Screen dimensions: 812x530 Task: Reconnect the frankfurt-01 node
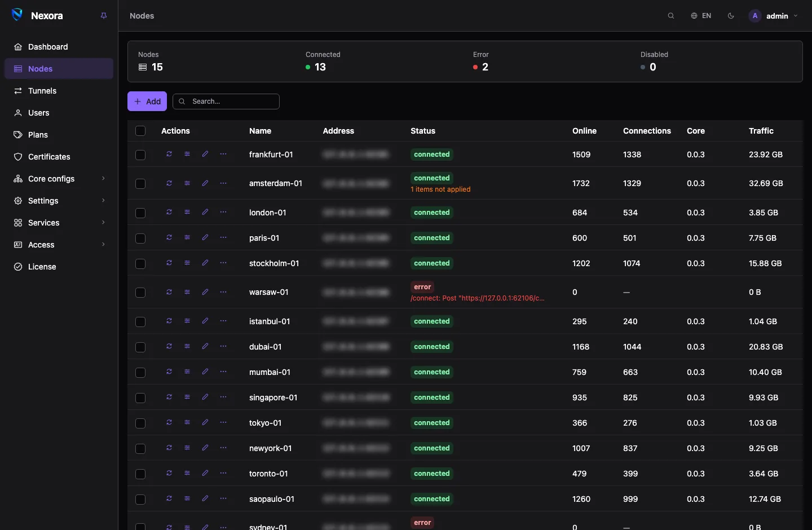pos(169,154)
